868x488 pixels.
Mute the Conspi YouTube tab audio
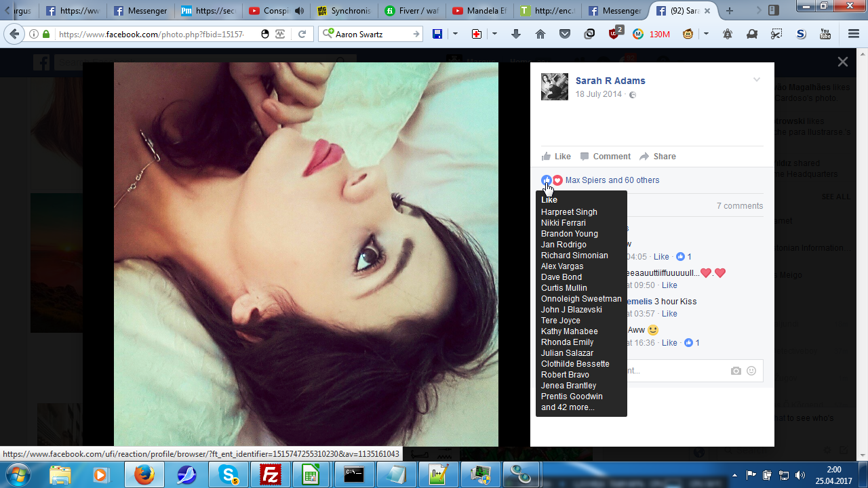[x=299, y=11]
